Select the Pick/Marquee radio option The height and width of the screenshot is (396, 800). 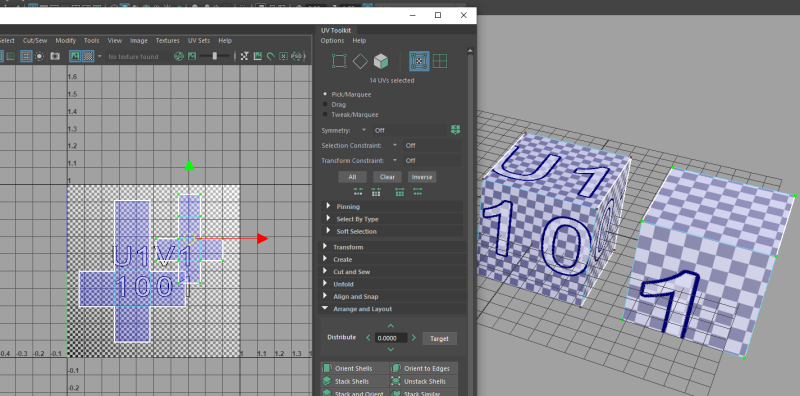[x=325, y=94]
